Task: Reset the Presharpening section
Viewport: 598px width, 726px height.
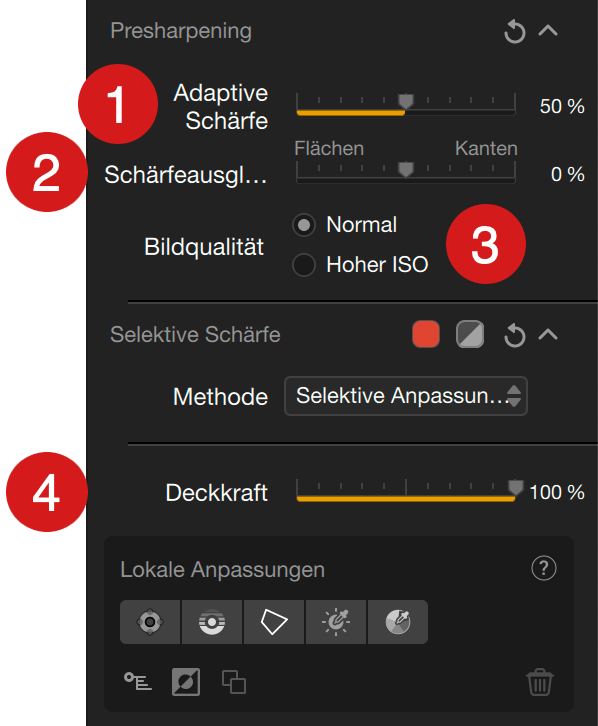Action: click(x=514, y=31)
